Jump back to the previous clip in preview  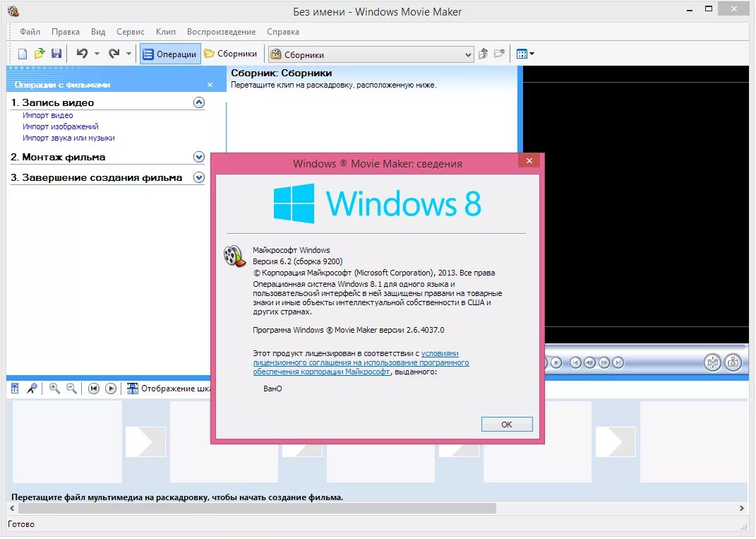click(576, 362)
